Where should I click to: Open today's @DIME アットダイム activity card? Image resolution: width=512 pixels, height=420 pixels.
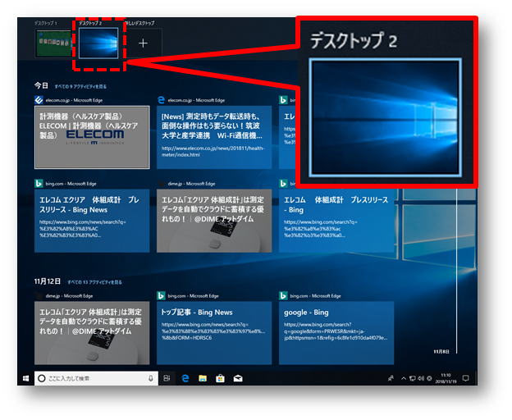[x=214, y=221]
